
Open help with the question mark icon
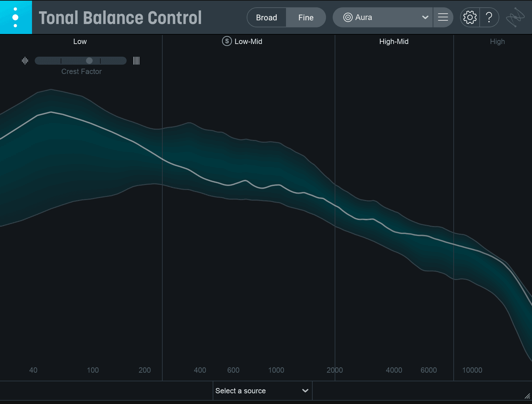489,17
